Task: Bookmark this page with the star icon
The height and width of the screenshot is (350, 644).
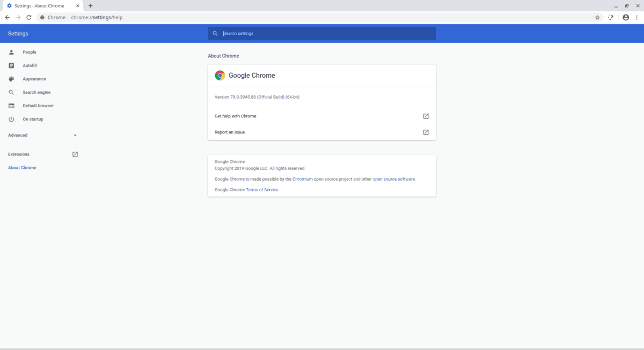Action: pyautogui.click(x=597, y=17)
